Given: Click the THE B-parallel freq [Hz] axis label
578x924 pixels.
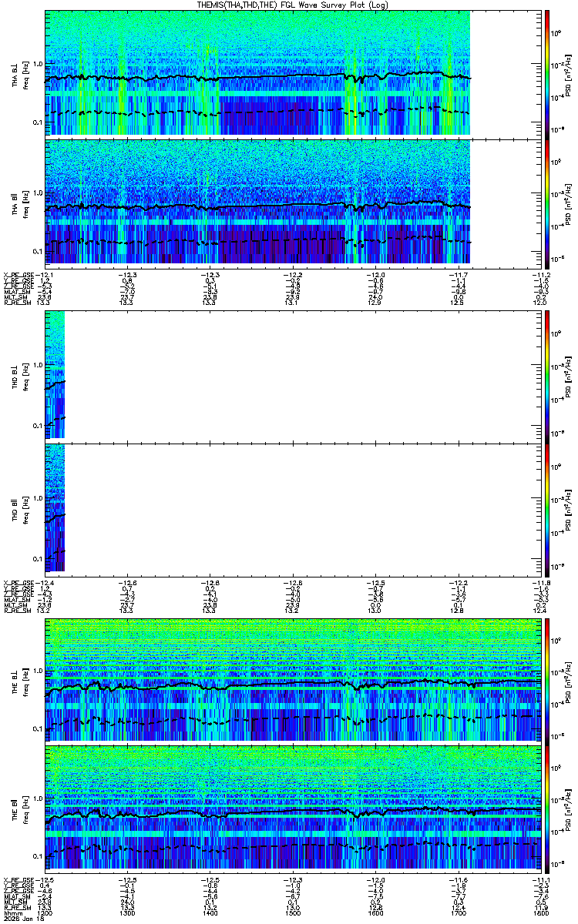Looking at the screenshot, I should [25, 808].
